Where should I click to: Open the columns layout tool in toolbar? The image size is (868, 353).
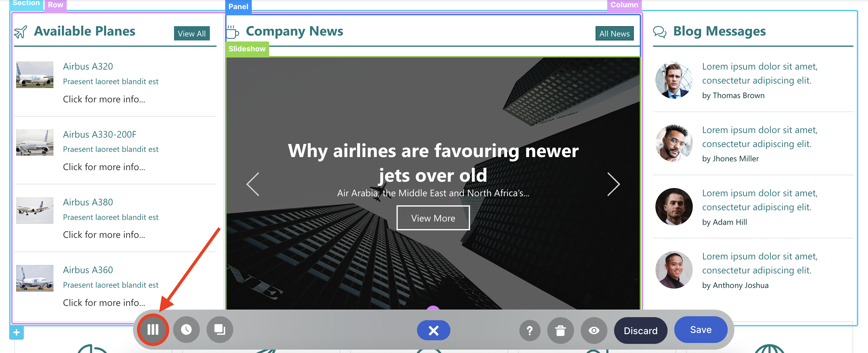click(153, 329)
